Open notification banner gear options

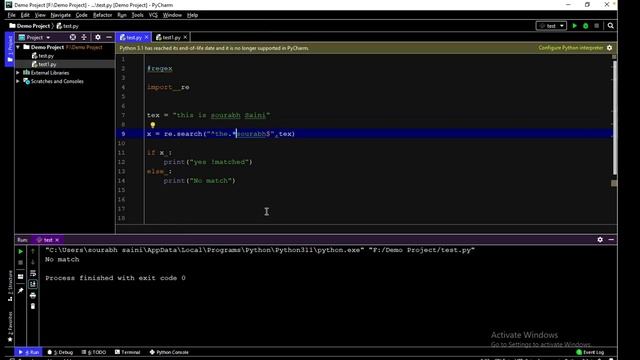[x=609, y=48]
